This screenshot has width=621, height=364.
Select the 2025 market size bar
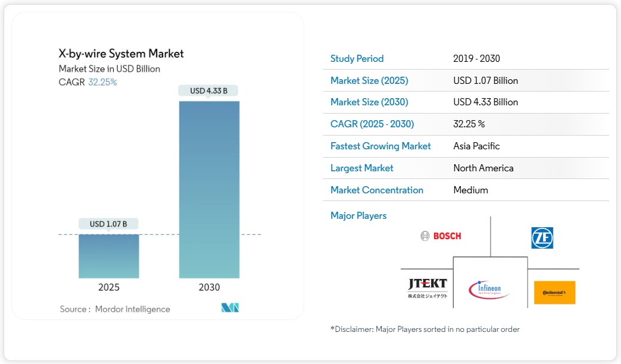(109, 256)
